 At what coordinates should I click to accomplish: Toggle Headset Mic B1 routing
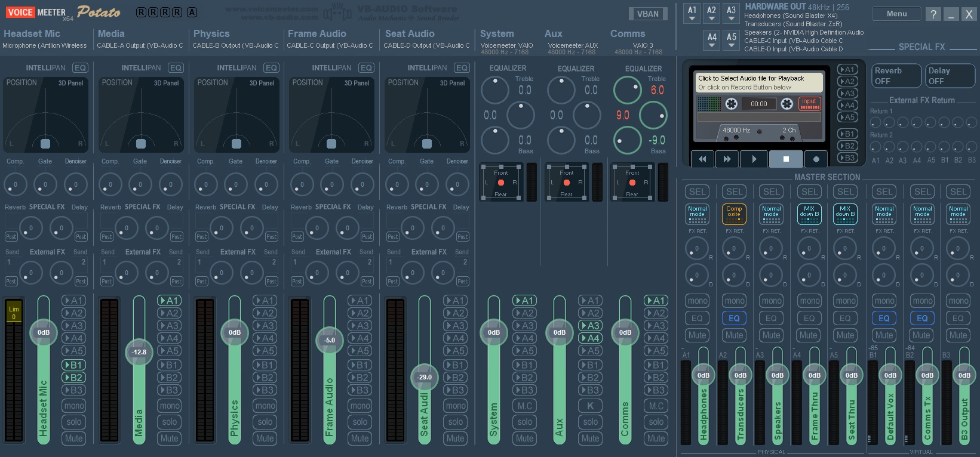pos(74,365)
